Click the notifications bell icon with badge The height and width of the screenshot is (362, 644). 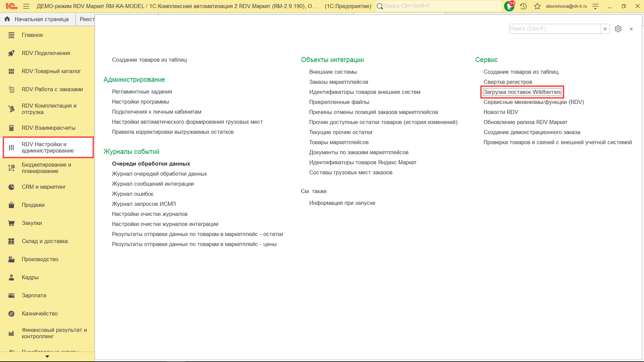509,6
